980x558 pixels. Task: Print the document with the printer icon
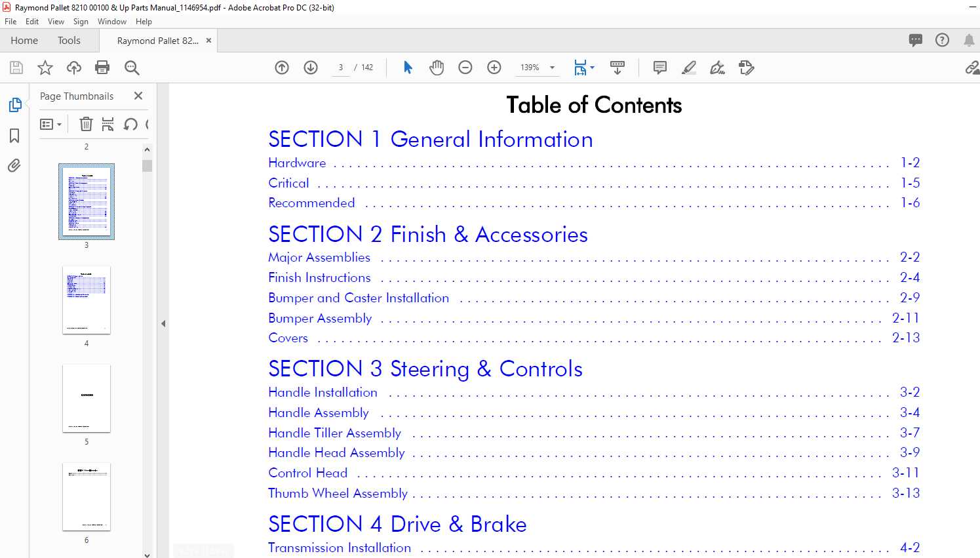click(x=102, y=68)
